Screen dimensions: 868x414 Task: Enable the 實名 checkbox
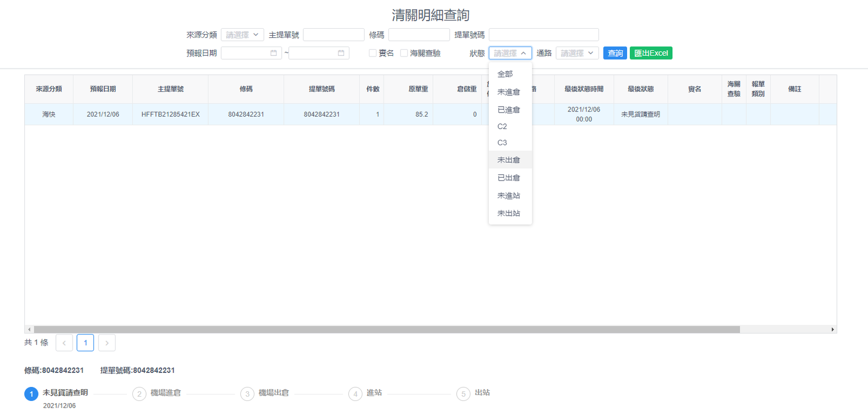[373, 53]
